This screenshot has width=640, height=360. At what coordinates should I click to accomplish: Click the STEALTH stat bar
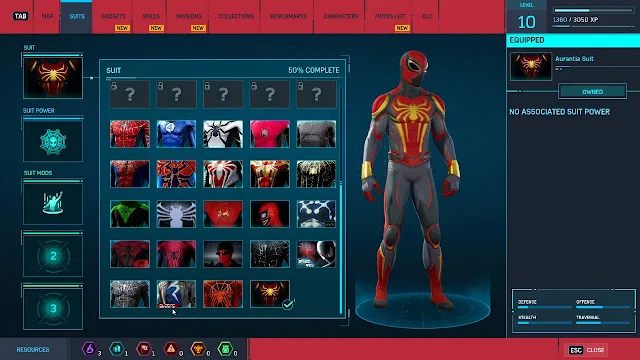pyautogui.click(x=544, y=323)
